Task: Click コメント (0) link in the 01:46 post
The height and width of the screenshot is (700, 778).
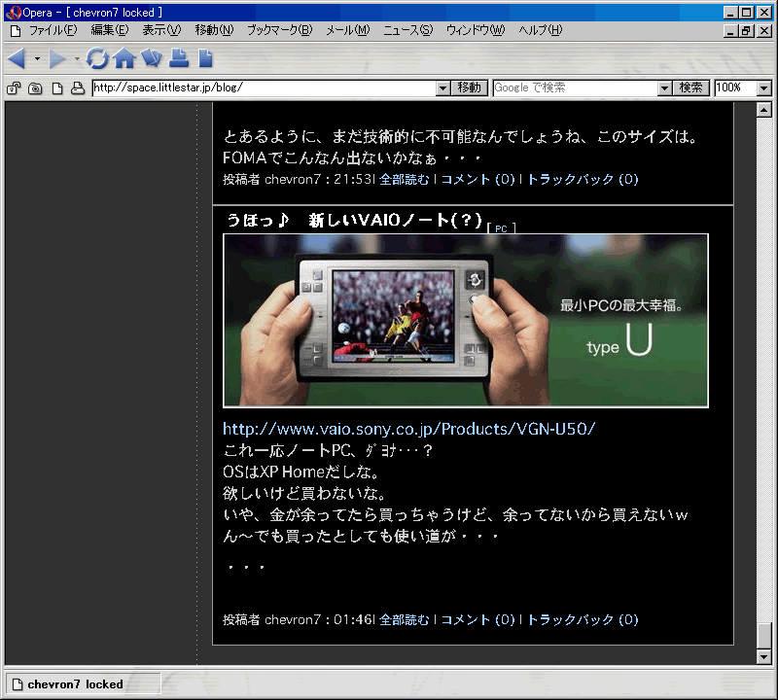Action: (478, 619)
